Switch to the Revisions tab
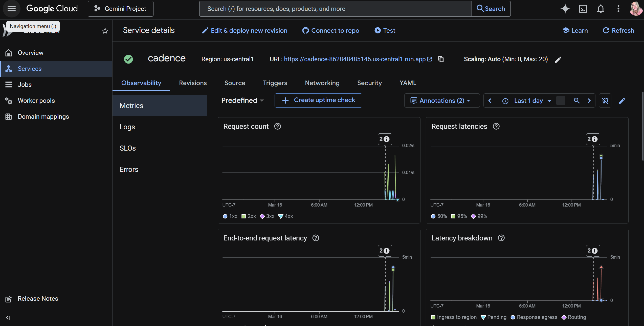This screenshot has width=644, height=326. click(193, 83)
